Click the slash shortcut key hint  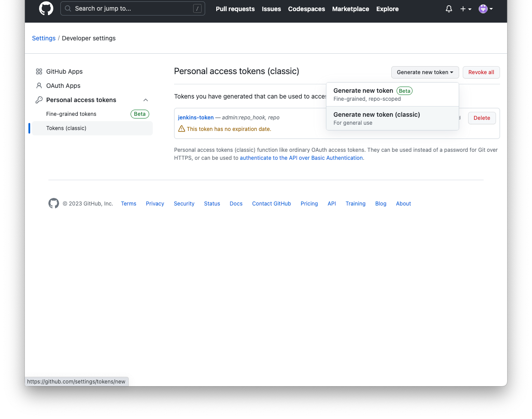197,8
